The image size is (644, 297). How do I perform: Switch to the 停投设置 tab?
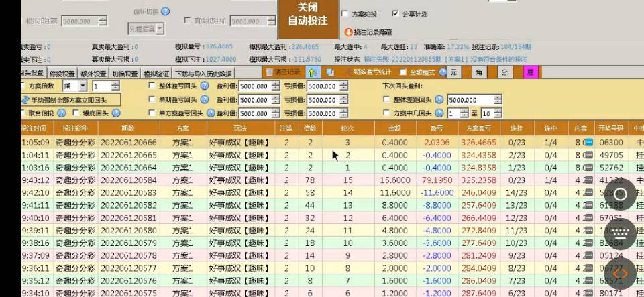(x=62, y=73)
